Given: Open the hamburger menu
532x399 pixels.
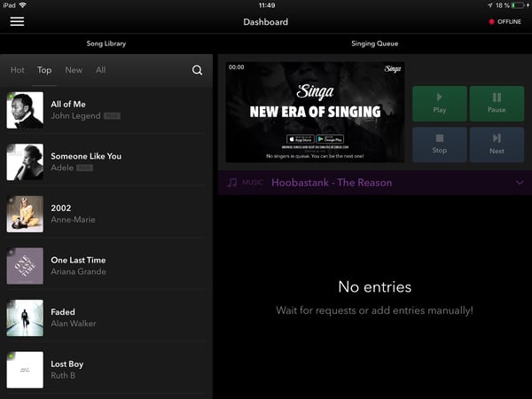Looking at the screenshot, I should [17, 21].
